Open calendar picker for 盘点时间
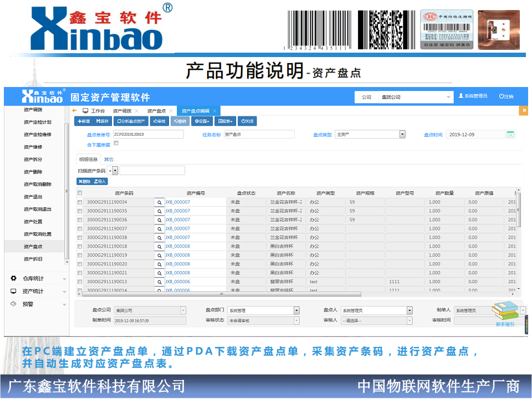Image resolution: width=532 pixels, height=399 pixels. [x=510, y=134]
